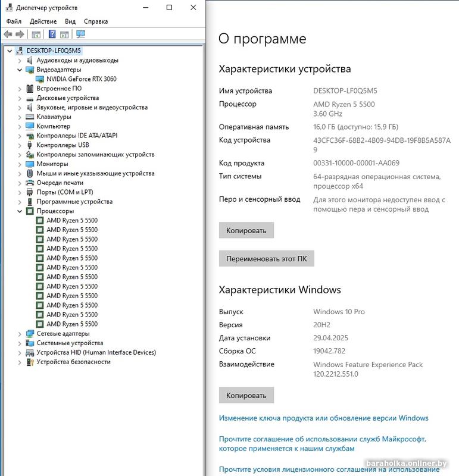Open the Microsoft services agreement link
This screenshot has height=476, width=459.
tap(323, 444)
